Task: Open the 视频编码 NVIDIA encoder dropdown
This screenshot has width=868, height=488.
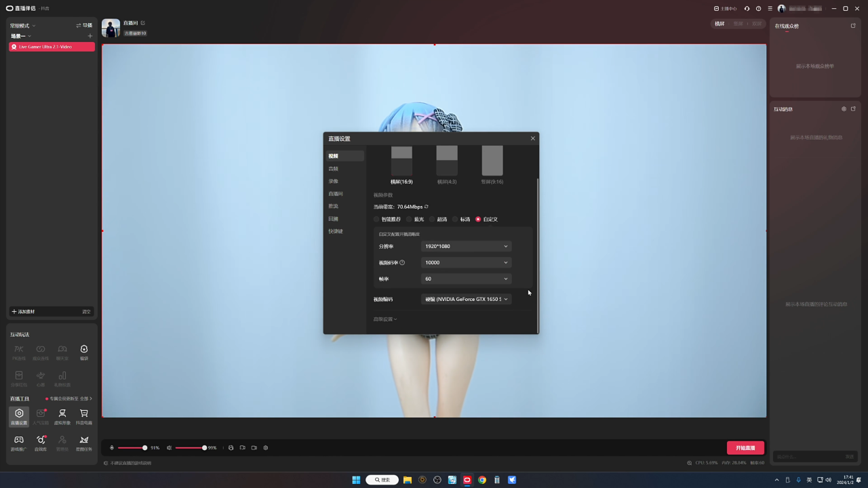Action: [x=466, y=299]
